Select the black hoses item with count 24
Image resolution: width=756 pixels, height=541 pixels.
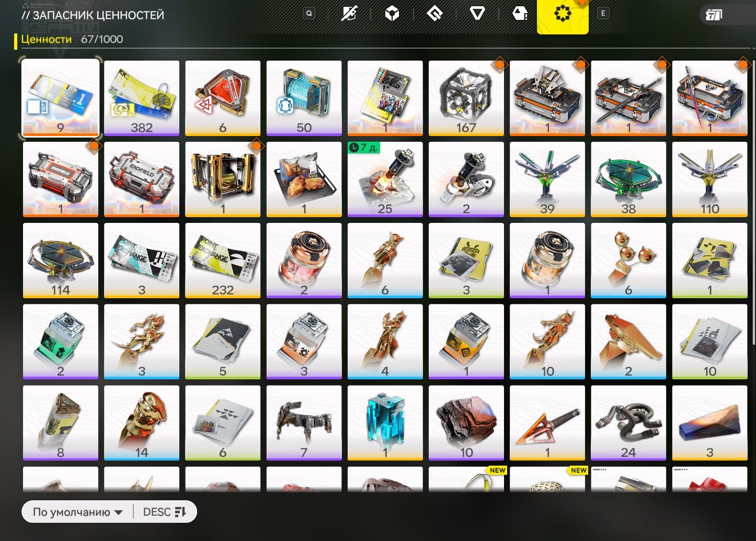click(628, 423)
